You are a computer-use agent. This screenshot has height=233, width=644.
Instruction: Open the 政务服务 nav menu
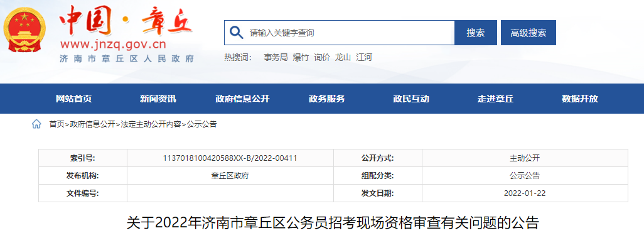[327, 99]
